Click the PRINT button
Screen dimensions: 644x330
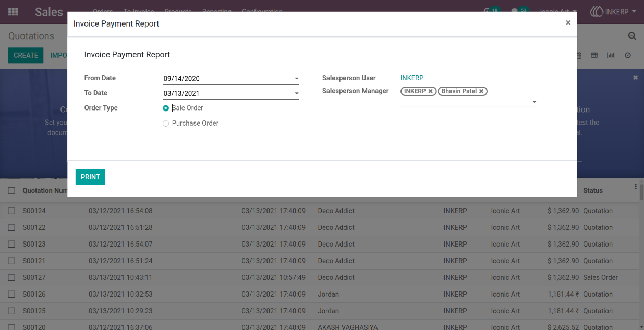90,177
